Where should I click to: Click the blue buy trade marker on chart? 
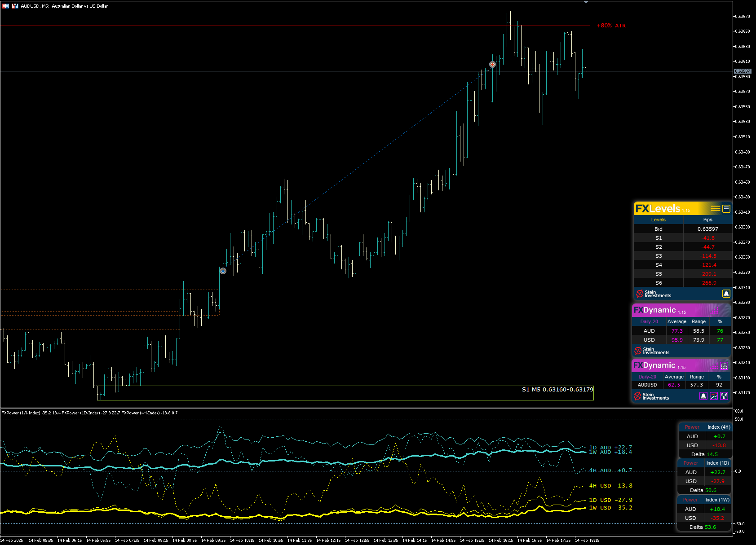click(223, 271)
